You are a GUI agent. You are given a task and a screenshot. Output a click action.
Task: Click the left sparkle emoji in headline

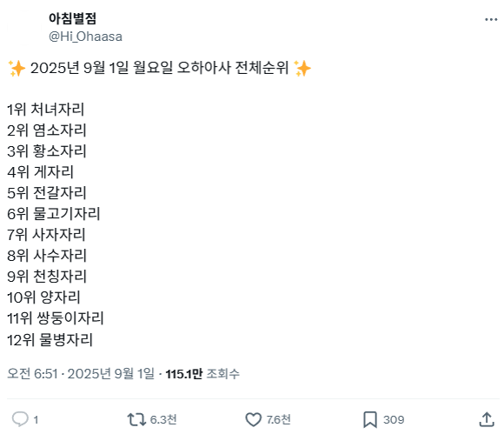click(17, 68)
